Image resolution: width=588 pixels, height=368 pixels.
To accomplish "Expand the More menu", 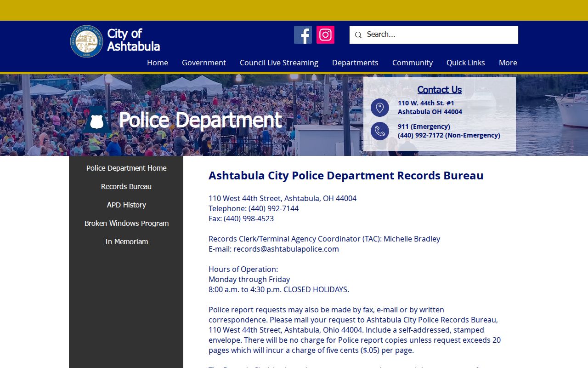I will 508,63.
